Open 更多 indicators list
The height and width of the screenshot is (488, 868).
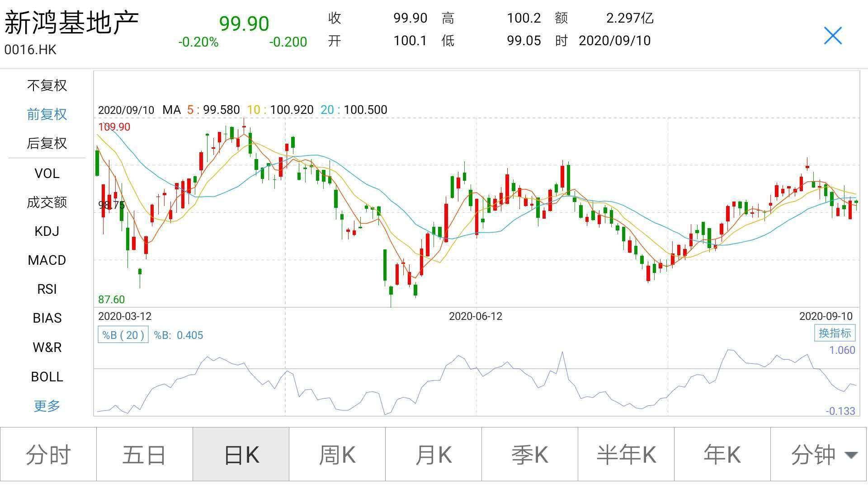pyautogui.click(x=47, y=406)
